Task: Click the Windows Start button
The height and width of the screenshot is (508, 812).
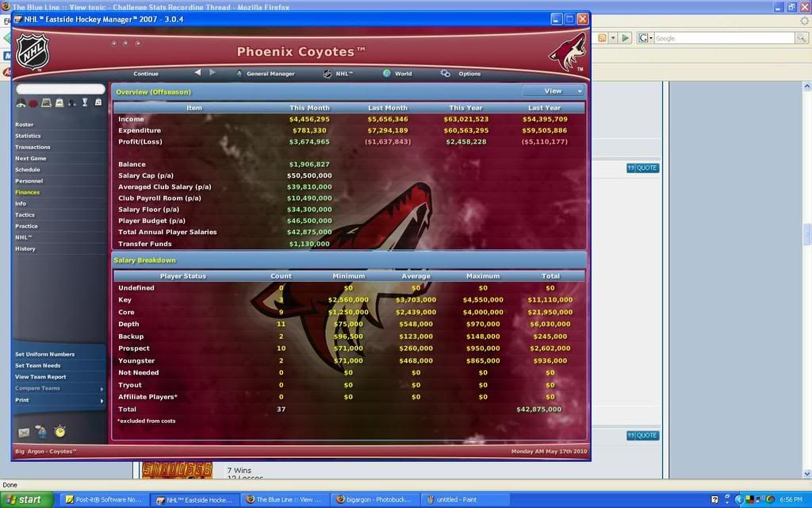Action: tap(27, 500)
